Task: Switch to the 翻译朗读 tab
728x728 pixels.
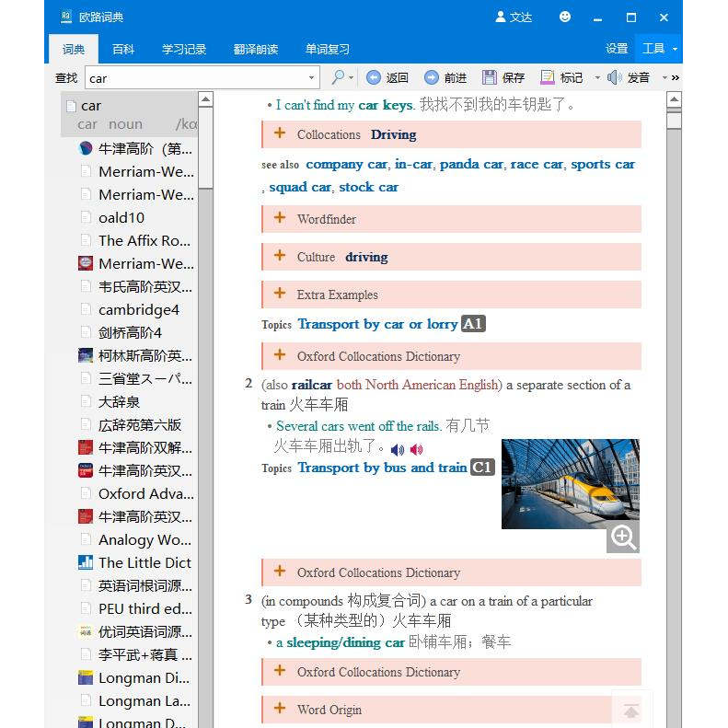Action: click(x=256, y=49)
